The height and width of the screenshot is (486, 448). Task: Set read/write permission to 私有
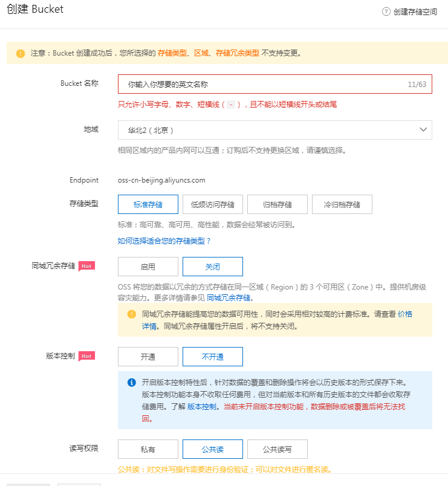148,449
